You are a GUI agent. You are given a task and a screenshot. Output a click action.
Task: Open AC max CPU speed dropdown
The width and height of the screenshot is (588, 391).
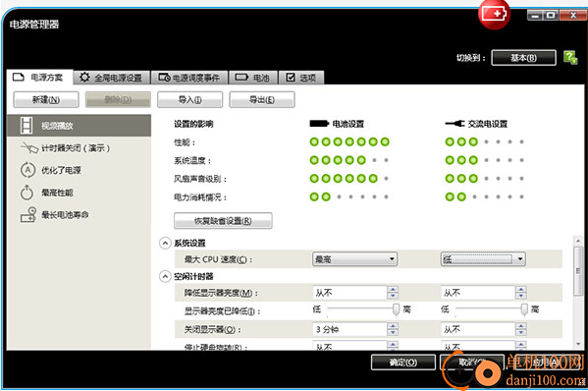click(483, 259)
